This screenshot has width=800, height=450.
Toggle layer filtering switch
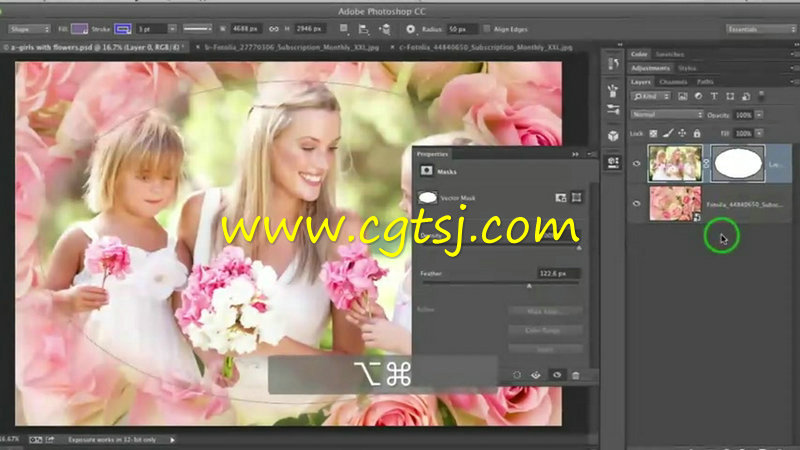click(761, 96)
